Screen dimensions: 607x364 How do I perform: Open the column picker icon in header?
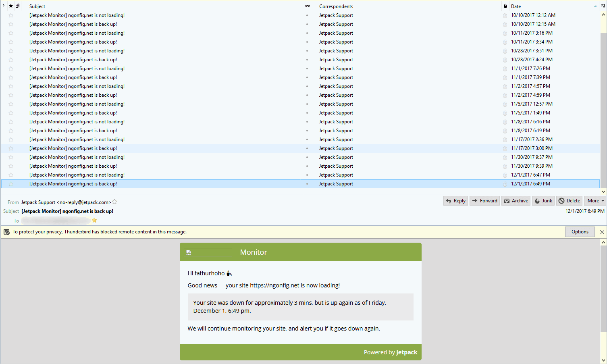[603, 6]
